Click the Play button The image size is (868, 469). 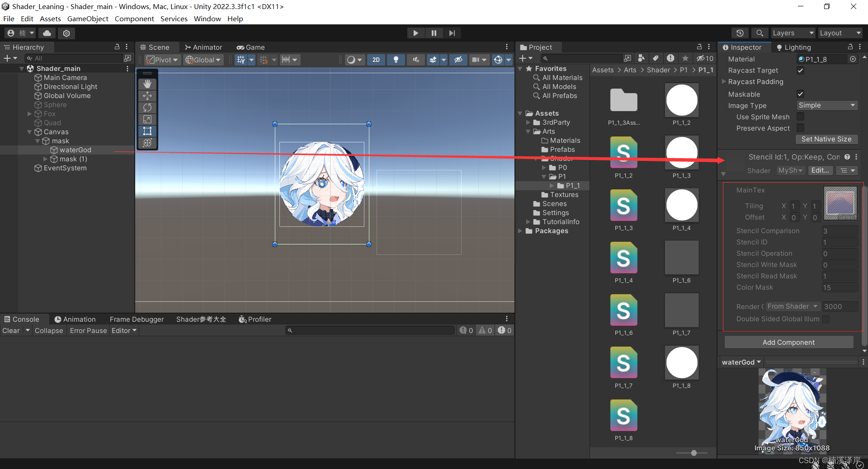[415, 33]
